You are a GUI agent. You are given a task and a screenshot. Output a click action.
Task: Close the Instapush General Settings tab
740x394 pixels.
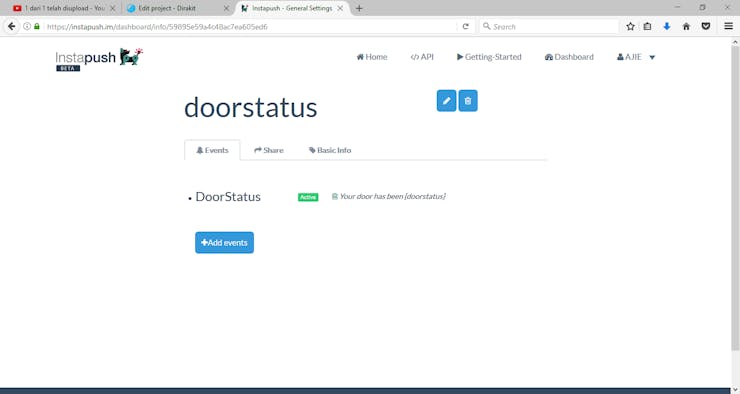tap(340, 8)
